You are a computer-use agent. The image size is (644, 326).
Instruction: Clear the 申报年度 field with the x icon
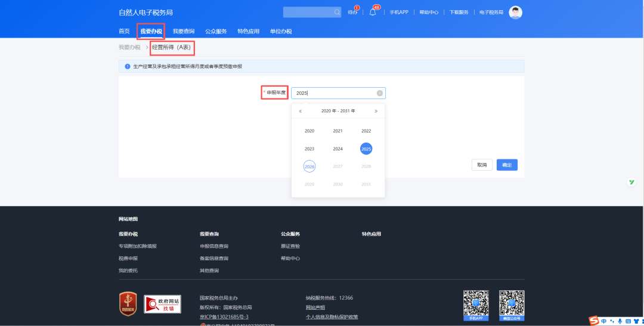[379, 93]
